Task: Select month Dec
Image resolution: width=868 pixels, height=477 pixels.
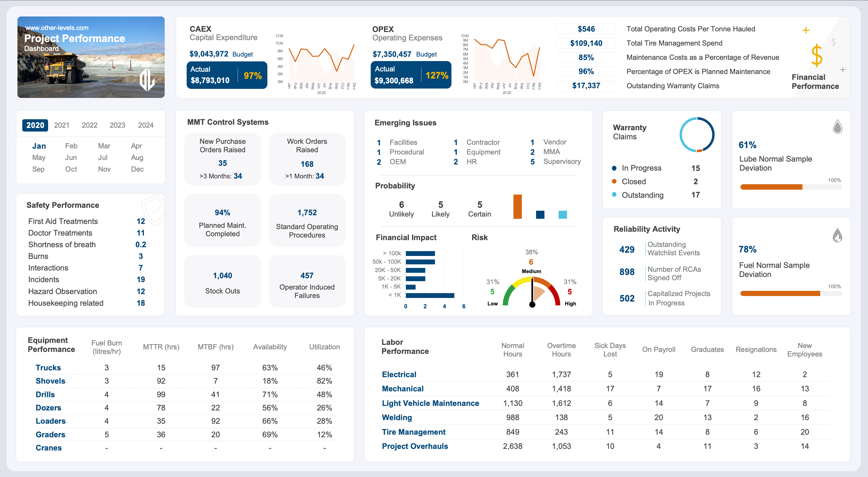Action: click(137, 169)
